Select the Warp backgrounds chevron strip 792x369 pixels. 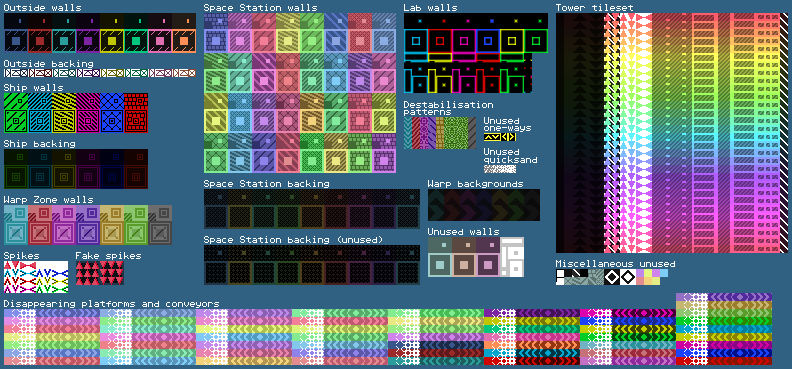484,205
